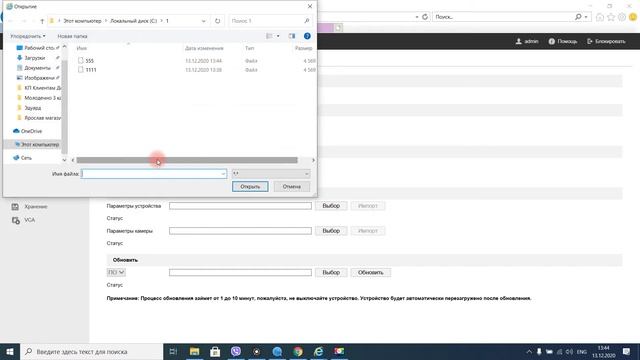Open Microsoft Store from the taskbar
The image size is (640, 360).
[215, 352]
